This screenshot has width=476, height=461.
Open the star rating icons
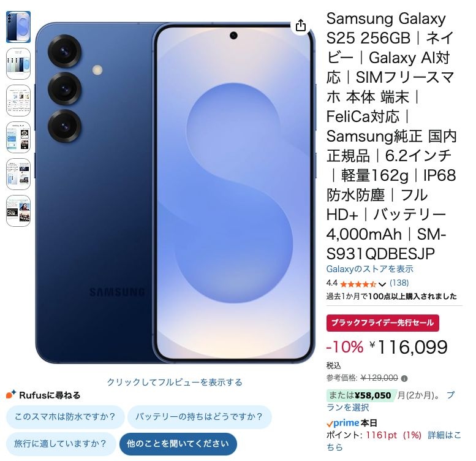click(358, 284)
